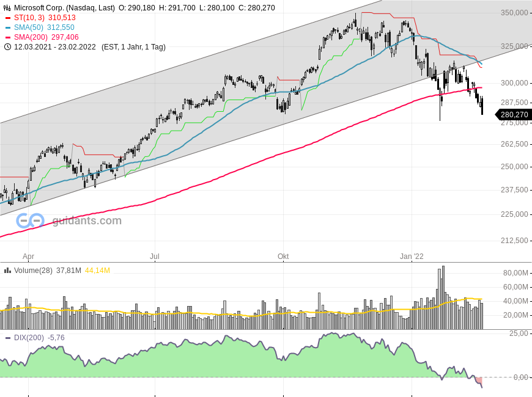Click the 212,500 price axis label
The height and width of the screenshot is (397, 532).
[x=514, y=241]
